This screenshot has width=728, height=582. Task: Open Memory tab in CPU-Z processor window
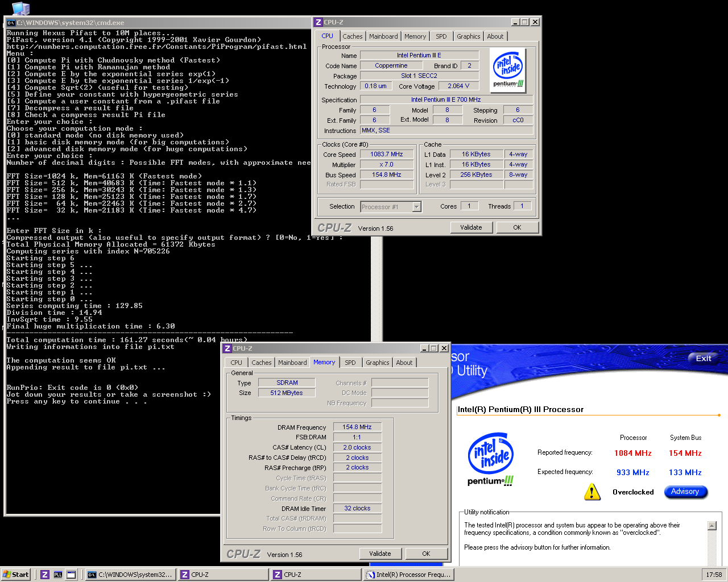point(415,36)
